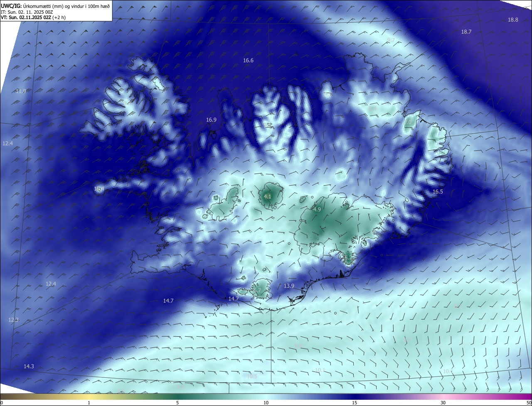Select the legend tick labeled 5

(x=177, y=403)
